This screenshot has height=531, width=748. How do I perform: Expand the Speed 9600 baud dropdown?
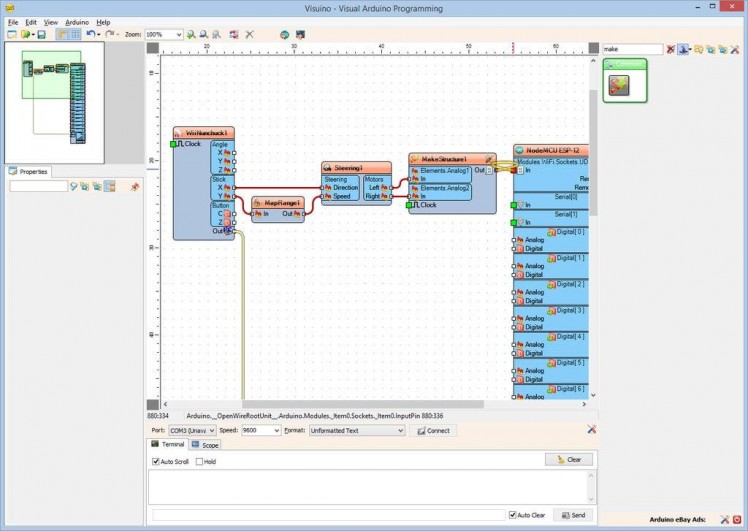pyautogui.click(x=275, y=431)
